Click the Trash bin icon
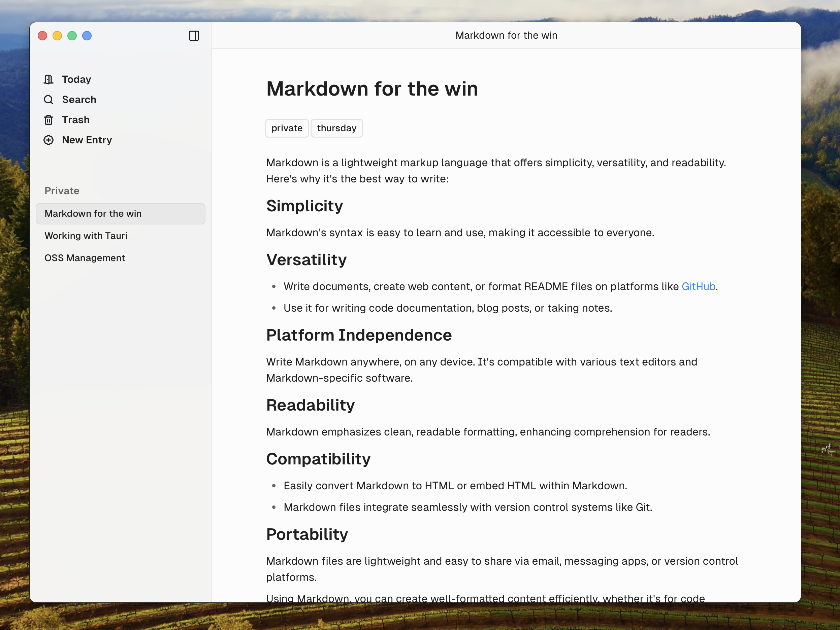The image size is (840, 630). (49, 120)
